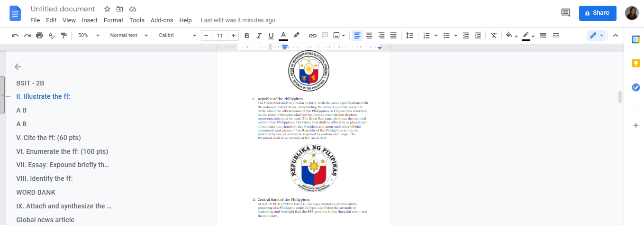
Task: Open the Edit menu
Action: click(x=51, y=20)
